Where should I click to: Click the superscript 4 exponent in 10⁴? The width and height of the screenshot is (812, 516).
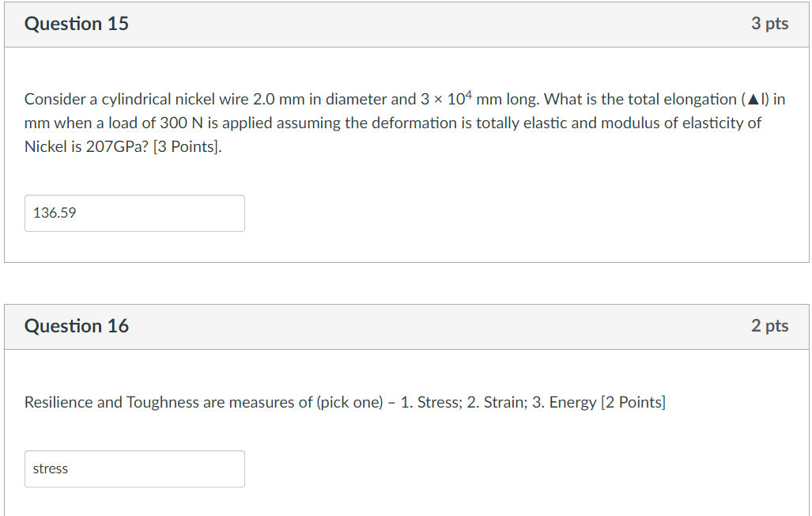469,94
